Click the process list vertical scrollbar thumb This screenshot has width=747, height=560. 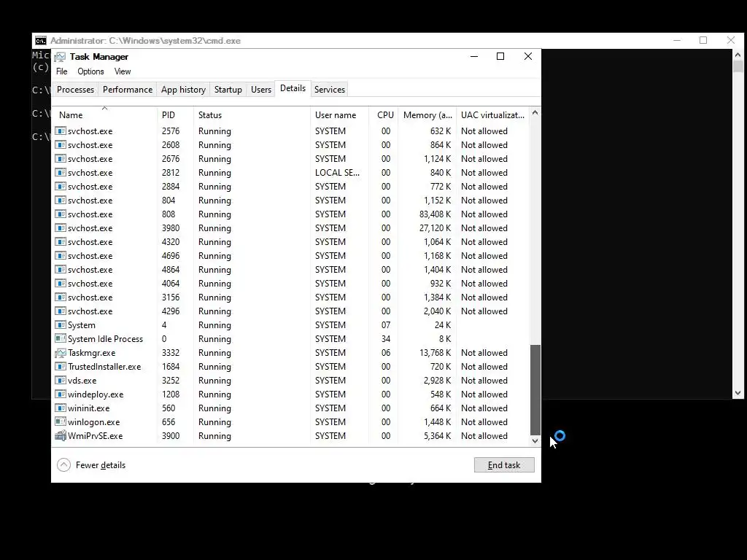tap(535, 389)
